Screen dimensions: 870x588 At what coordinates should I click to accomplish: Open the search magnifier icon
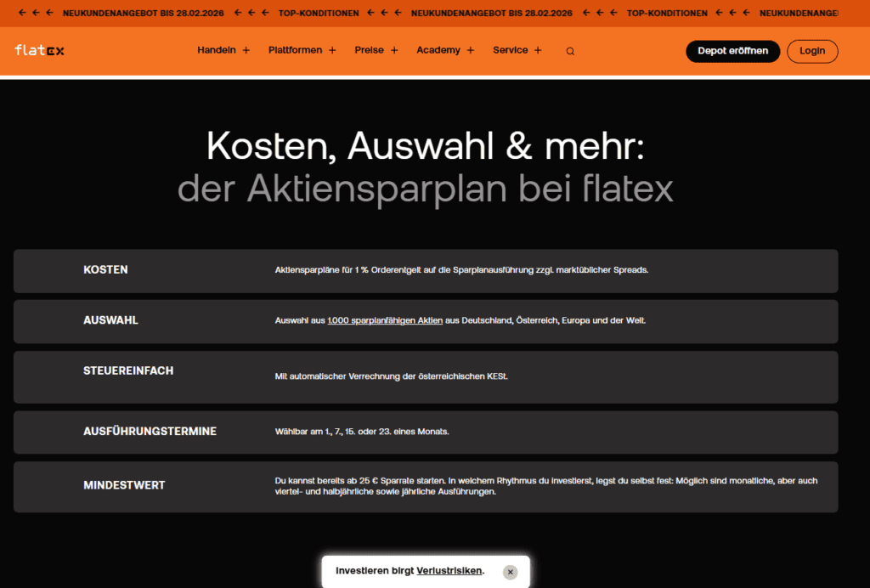[570, 51]
